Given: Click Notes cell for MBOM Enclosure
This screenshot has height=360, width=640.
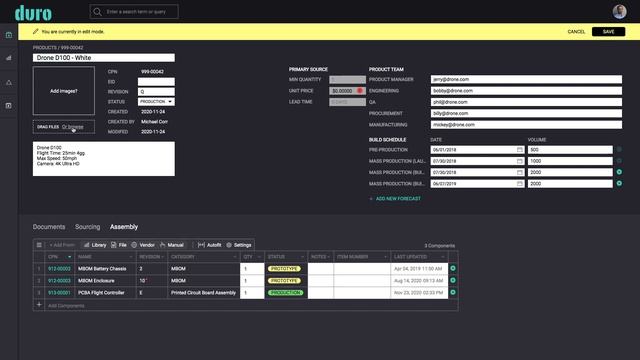Looking at the screenshot, I should pyautogui.click(x=320, y=281).
